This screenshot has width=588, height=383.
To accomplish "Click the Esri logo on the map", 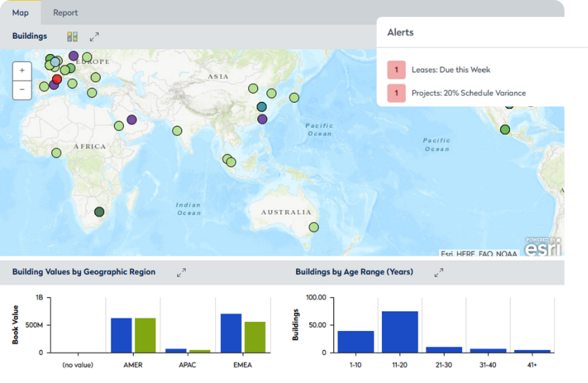I will pos(543,247).
